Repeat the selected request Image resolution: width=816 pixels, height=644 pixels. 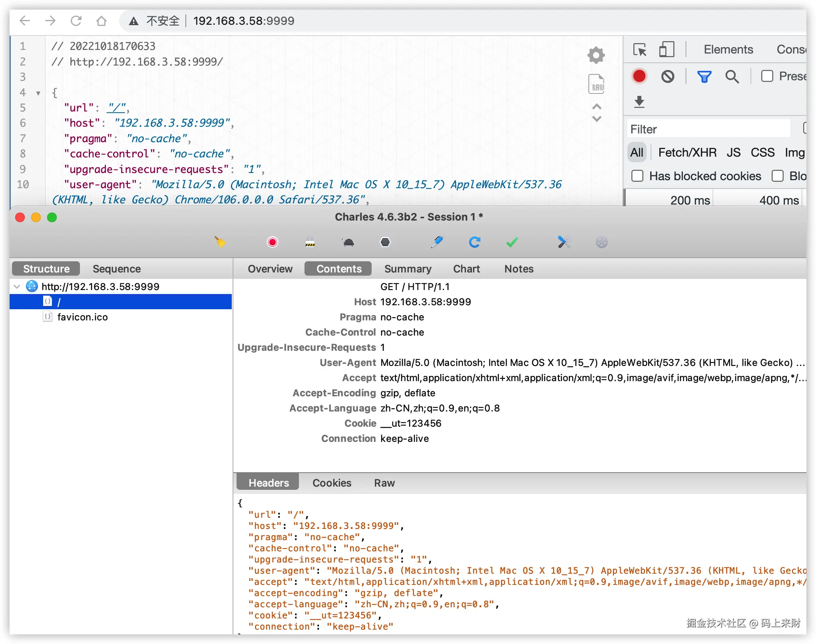(x=474, y=242)
